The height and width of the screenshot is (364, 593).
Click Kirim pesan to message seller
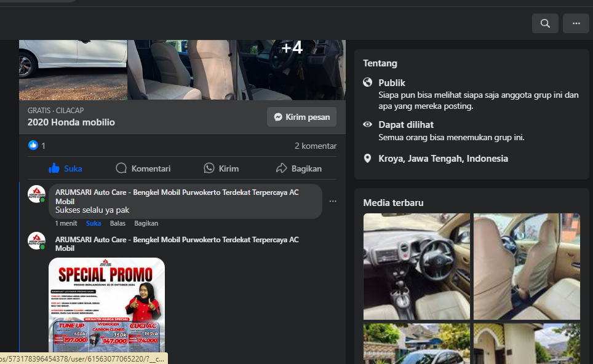coord(302,117)
